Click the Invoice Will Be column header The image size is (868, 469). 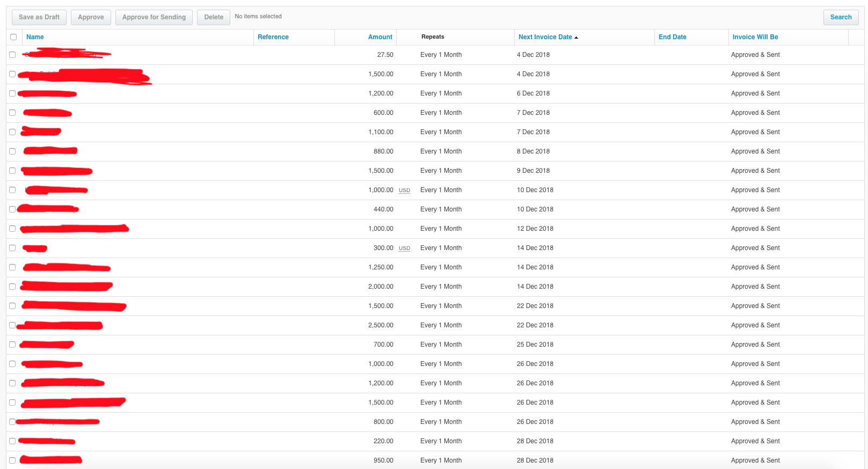point(755,37)
